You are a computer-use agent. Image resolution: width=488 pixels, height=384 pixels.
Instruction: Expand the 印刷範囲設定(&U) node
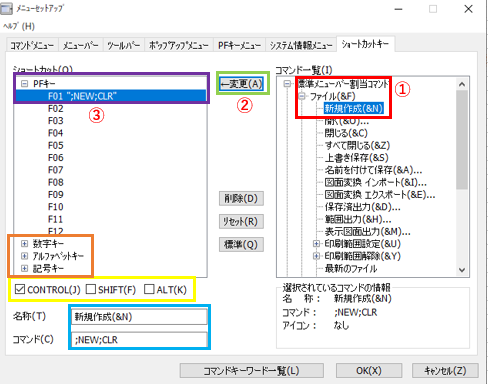tap(316, 244)
